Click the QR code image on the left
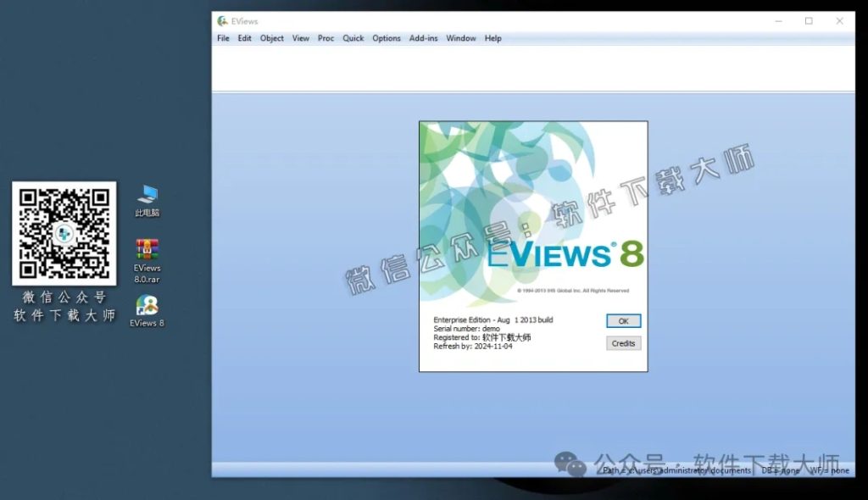868x500 pixels. pyautogui.click(x=64, y=233)
